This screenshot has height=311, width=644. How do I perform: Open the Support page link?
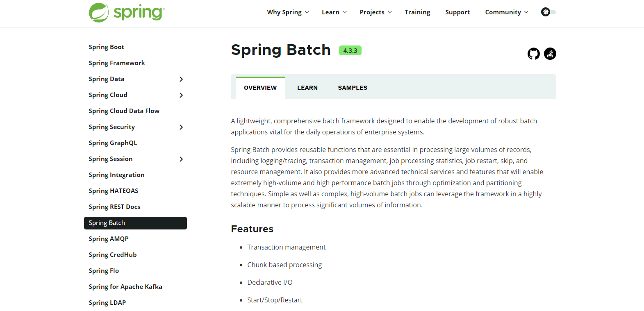tap(457, 12)
